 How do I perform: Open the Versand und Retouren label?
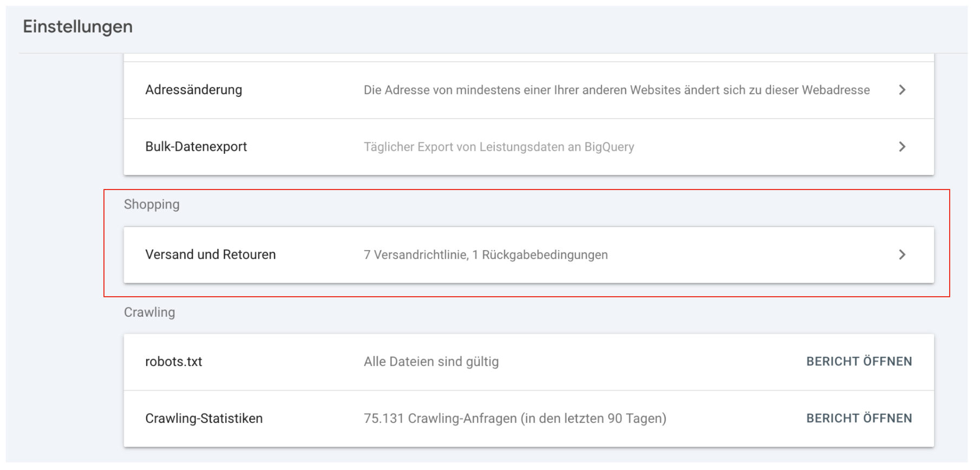210,254
